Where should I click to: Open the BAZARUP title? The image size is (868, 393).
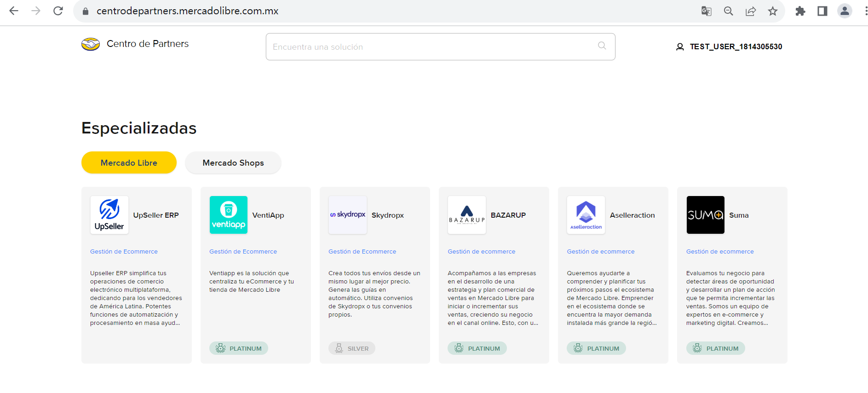[508, 215]
